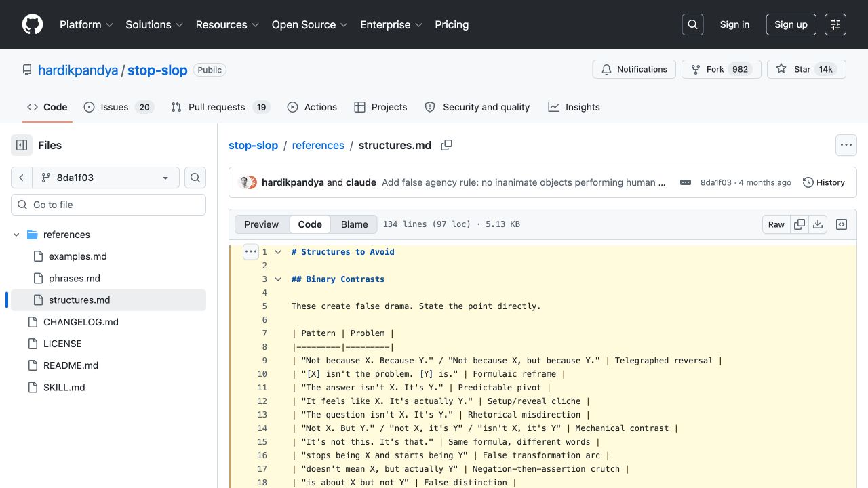Screen dimensions: 868x488
Task: Search files using magnifier icon in sidebar
Action: [x=195, y=178]
